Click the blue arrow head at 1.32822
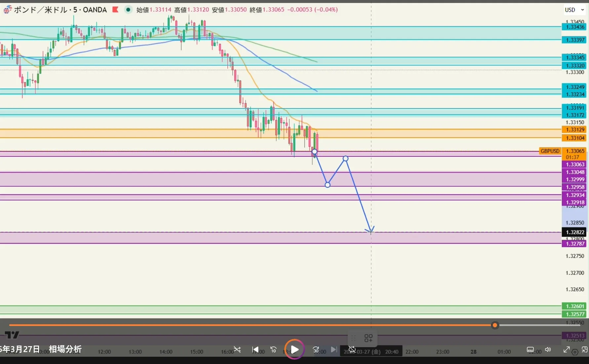Screen dimensions: 589x364 (x=370, y=230)
